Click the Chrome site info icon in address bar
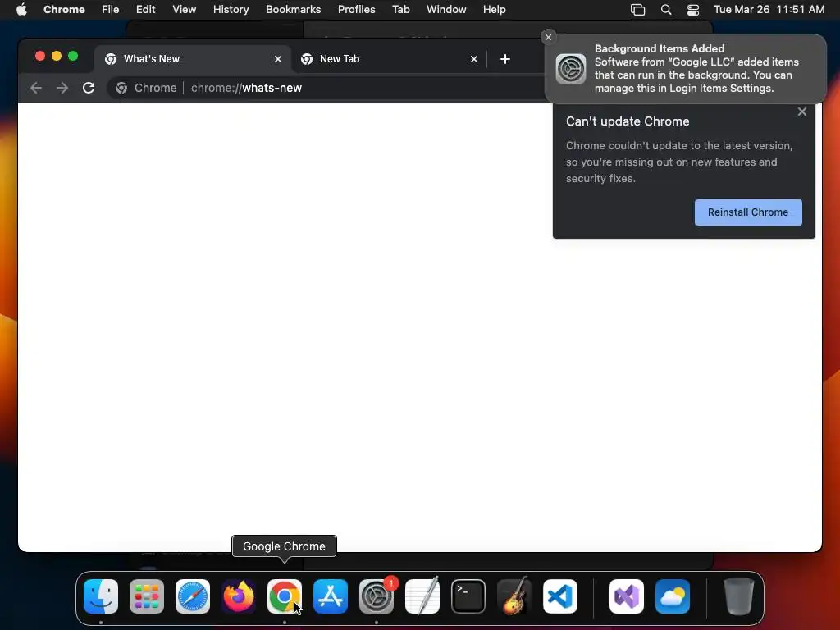 click(121, 88)
